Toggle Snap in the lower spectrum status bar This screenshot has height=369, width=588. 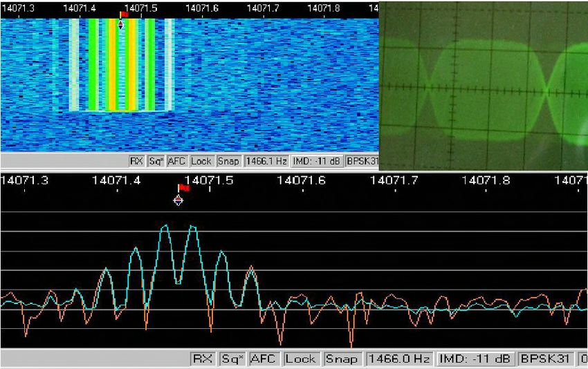(x=341, y=359)
